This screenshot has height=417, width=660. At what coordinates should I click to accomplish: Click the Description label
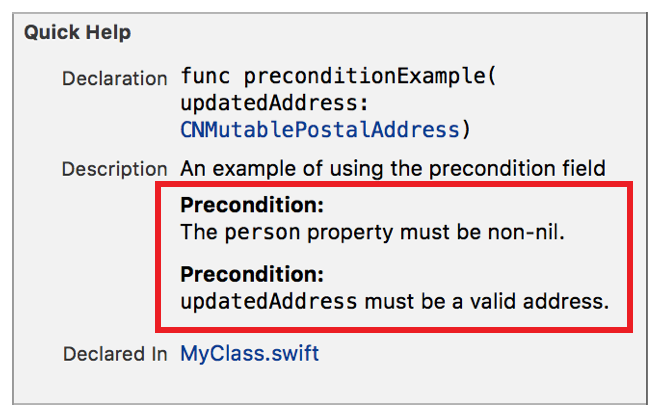click(x=115, y=169)
